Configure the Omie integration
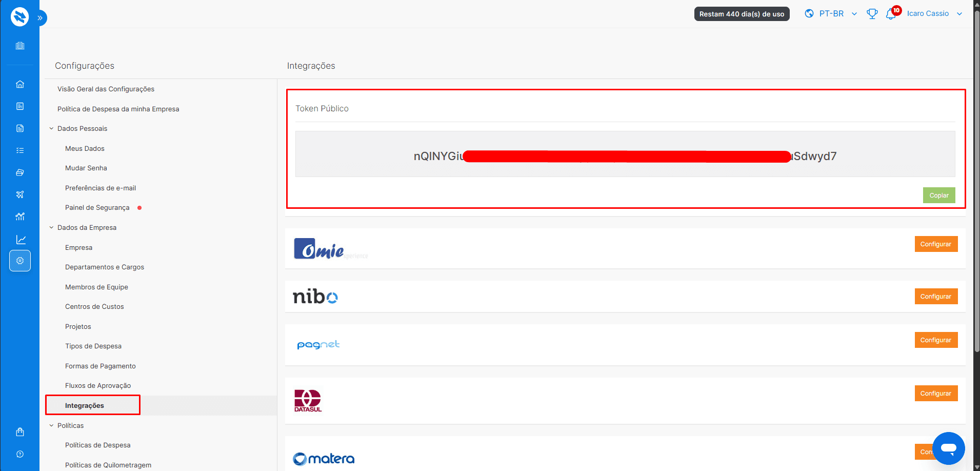The image size is (980, 471). [936, 244]
